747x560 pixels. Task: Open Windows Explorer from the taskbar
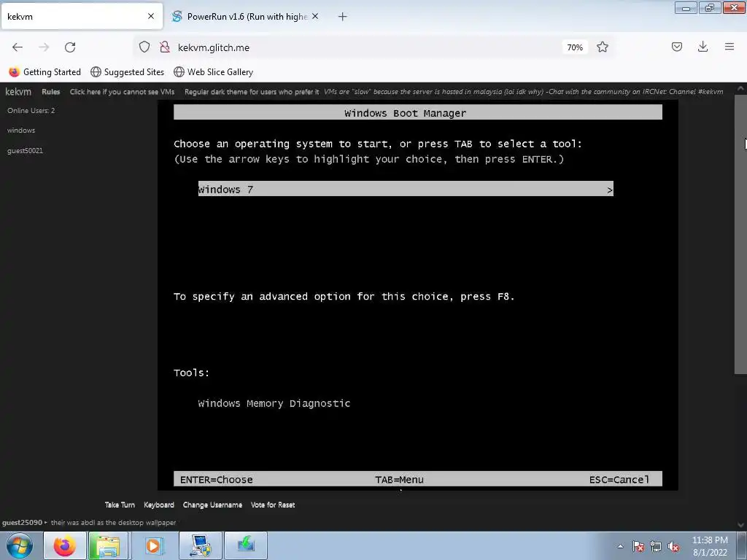point(109,545)
